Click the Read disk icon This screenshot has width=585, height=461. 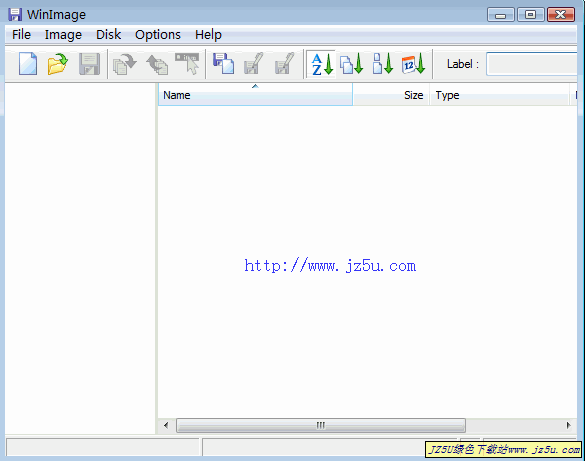(x=223, y=64)
